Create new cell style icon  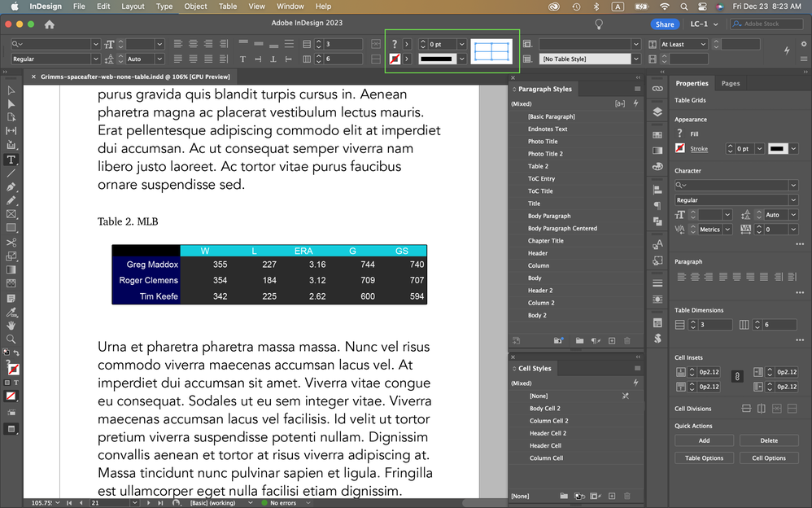click(612, 496)
